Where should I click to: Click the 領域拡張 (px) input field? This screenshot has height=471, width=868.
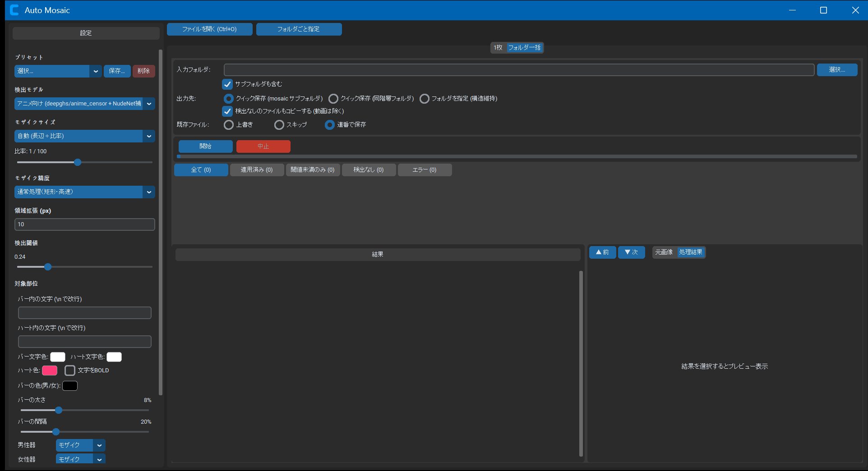(x=84, y=224)
